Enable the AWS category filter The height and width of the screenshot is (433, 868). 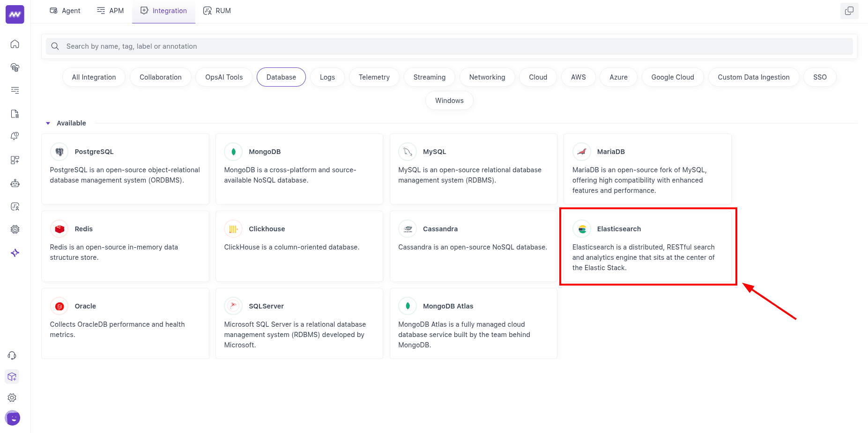[x=578, y=77]
